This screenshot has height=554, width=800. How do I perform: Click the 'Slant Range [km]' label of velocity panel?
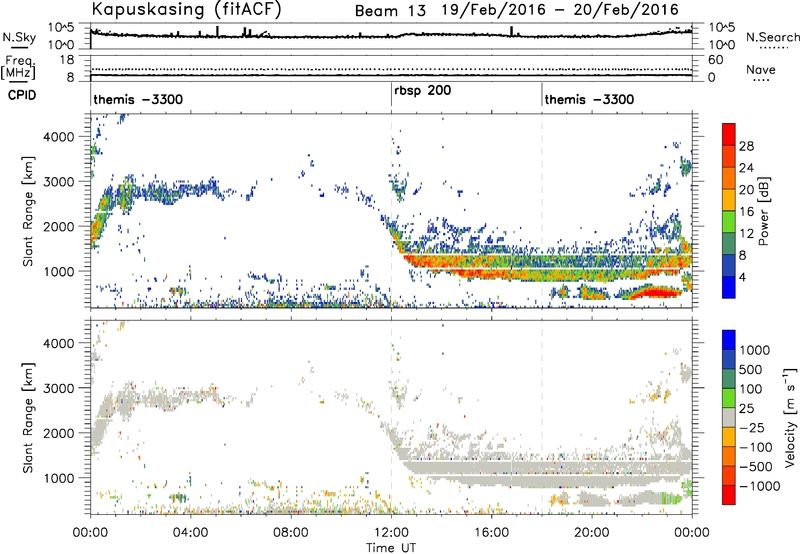[x=28, y=418]
